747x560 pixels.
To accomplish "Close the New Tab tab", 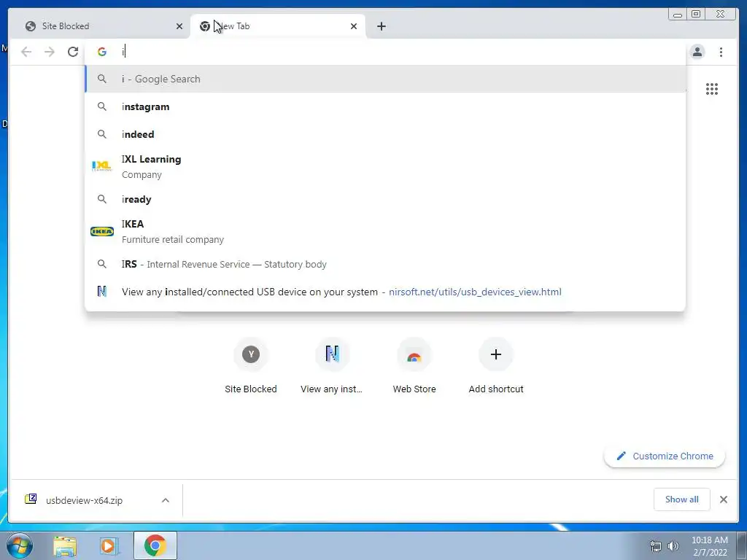I will tap(354, 26).
